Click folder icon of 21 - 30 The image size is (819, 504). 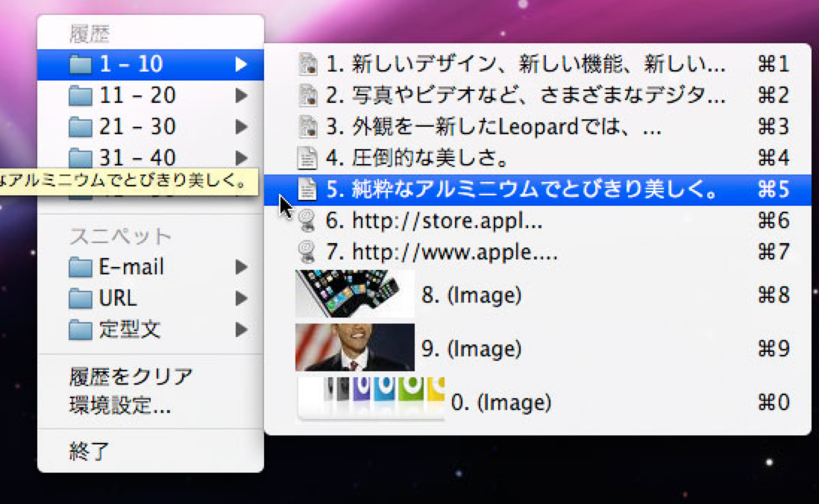[x=81, y=127]
